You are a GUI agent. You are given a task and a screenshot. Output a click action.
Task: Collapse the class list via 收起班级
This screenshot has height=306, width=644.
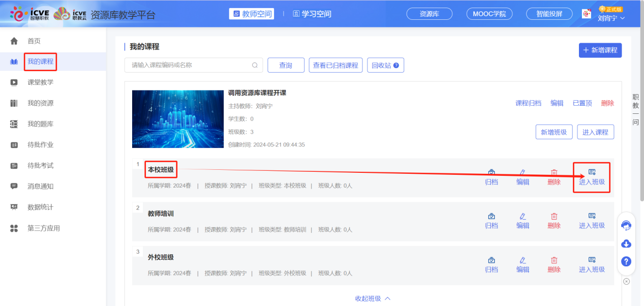[373, 298]
